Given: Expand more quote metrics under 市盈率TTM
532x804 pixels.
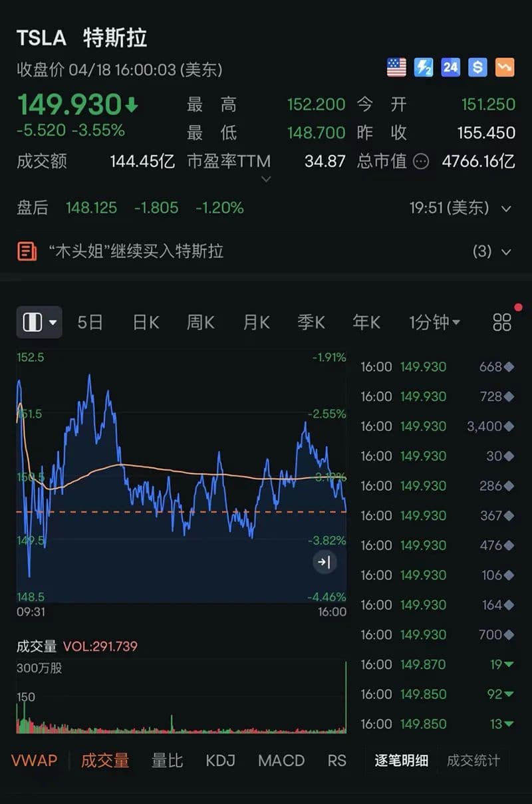Looking at the screenshot, I should 266,179.
